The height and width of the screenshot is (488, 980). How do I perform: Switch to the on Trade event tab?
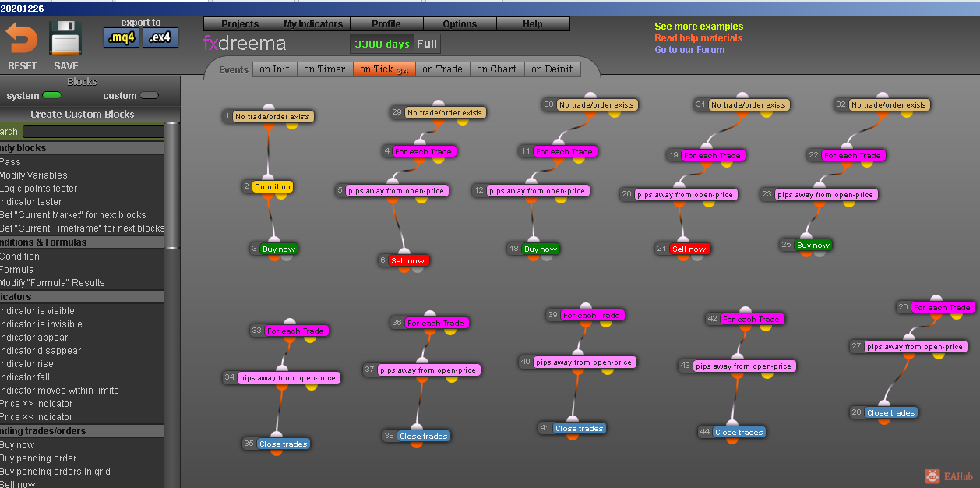(x=442, y=69)
